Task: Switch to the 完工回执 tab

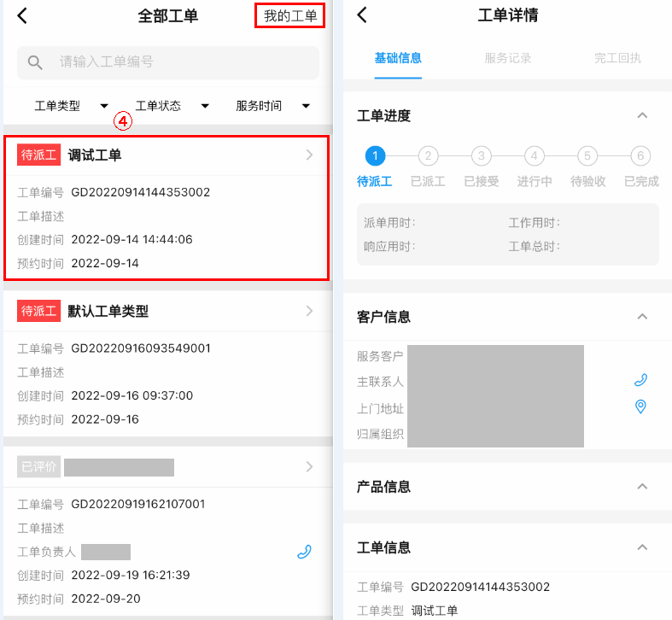Action: click(x=617, y=58)
